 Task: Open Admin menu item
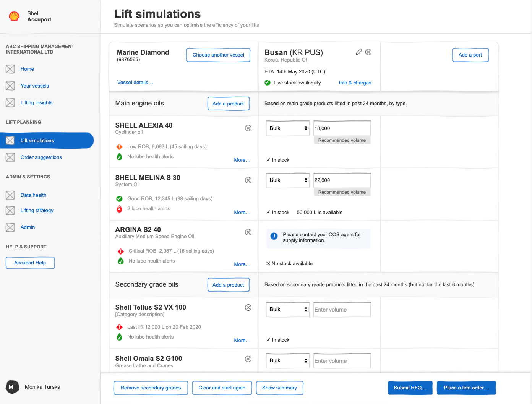pos(28,227)
